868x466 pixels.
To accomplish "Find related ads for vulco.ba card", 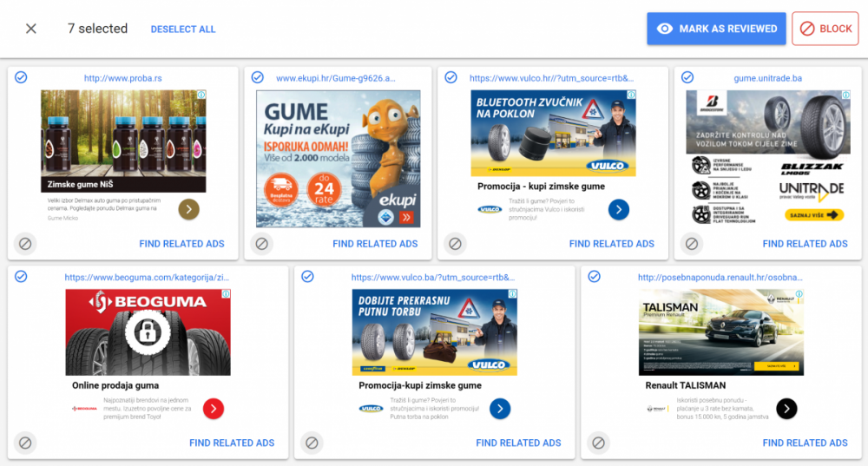I will coord(519,443).
